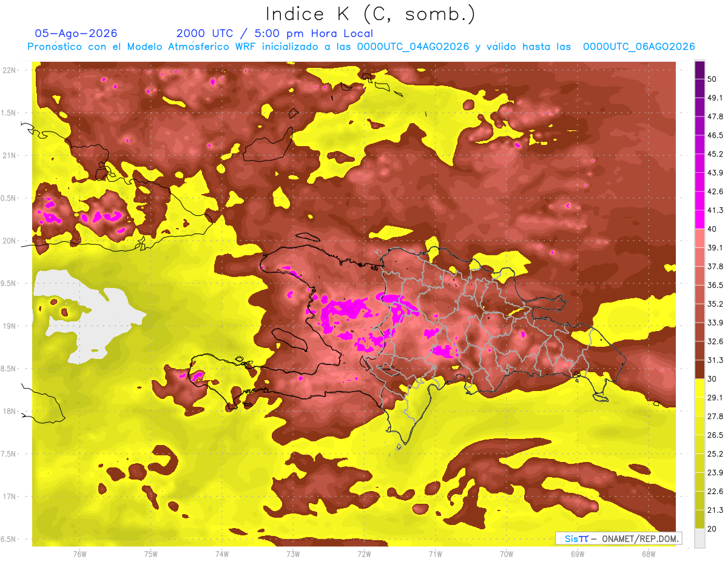This screenshot has height=562, width=728.
Task: Click legend value "40"
Action: coord(712,229)
